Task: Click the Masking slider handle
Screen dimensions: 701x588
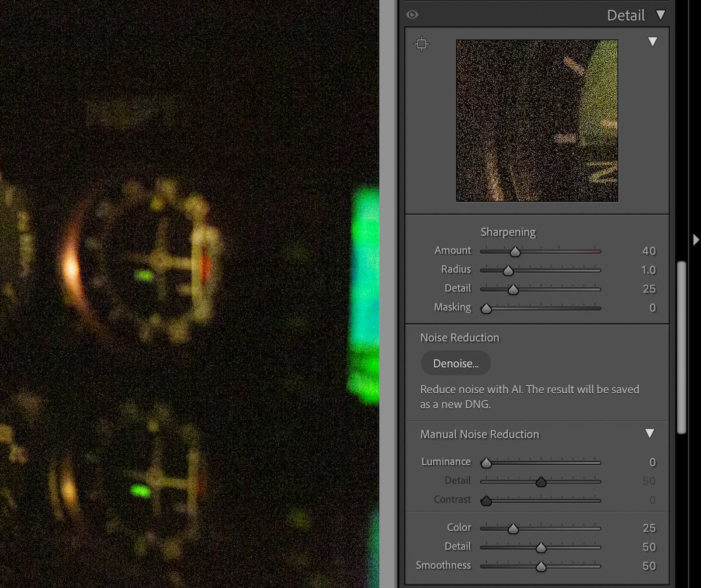Action: coord(486,308)
